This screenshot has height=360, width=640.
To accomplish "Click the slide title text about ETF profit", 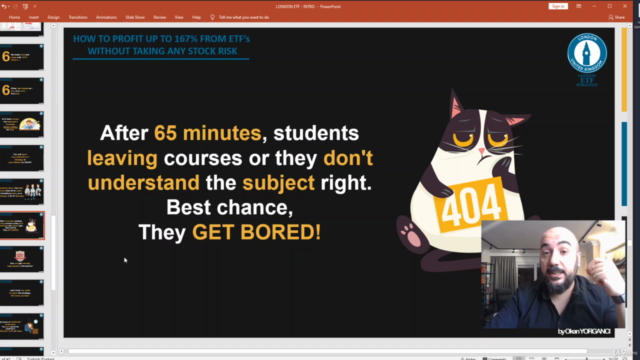I will [161, 45].
